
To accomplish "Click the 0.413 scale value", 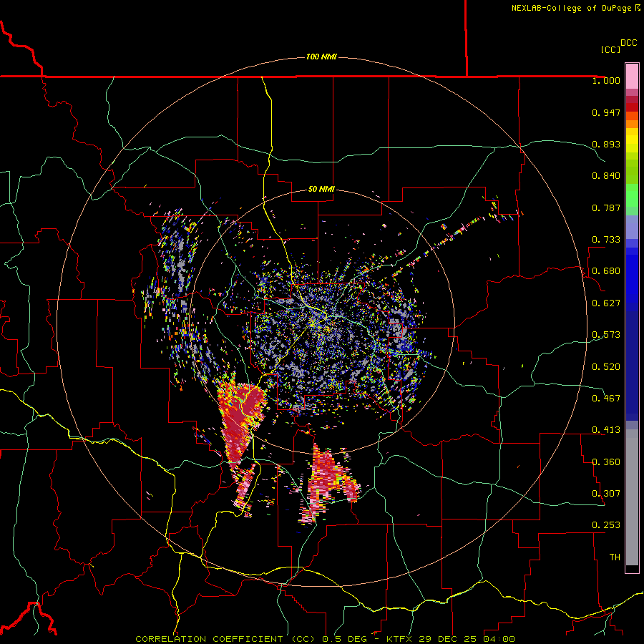I will click(x=606, y=430).
